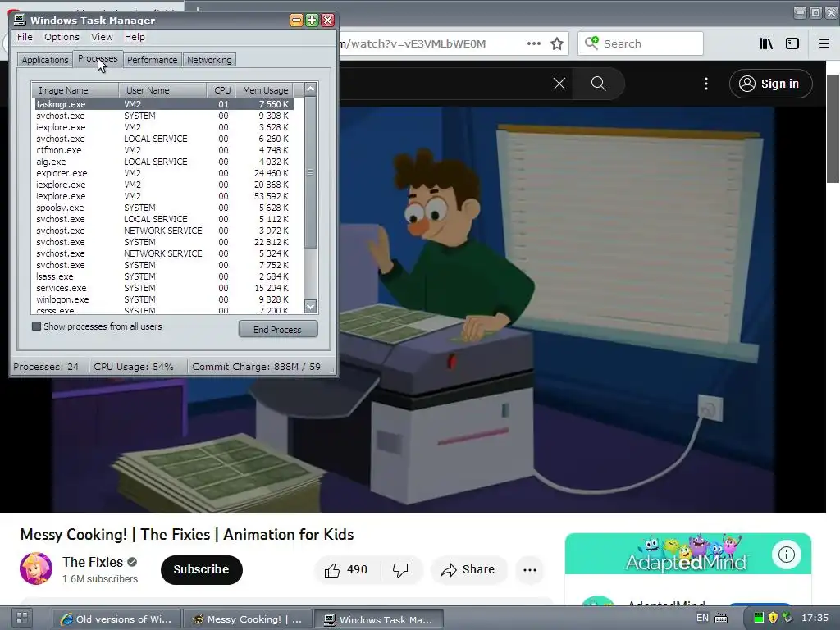840x630 pixels.
Task: Click the browser address bar URL
Action: coord(413,44)
